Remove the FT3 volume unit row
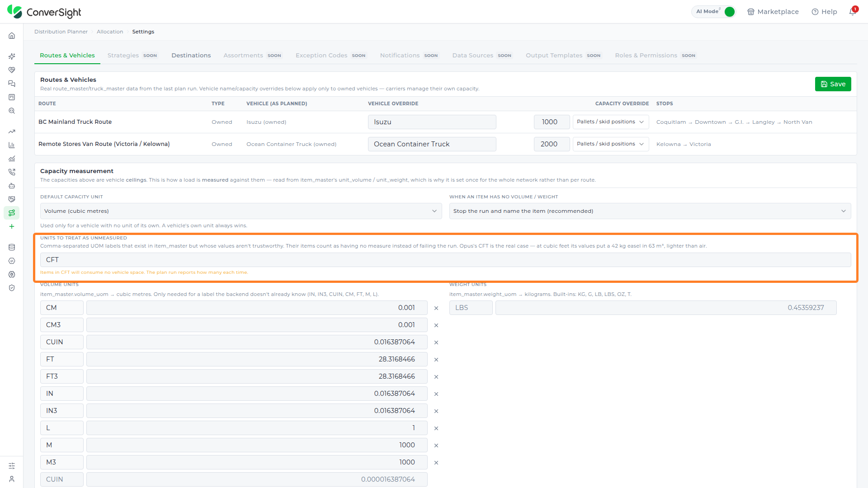 (x=436, y=377)
